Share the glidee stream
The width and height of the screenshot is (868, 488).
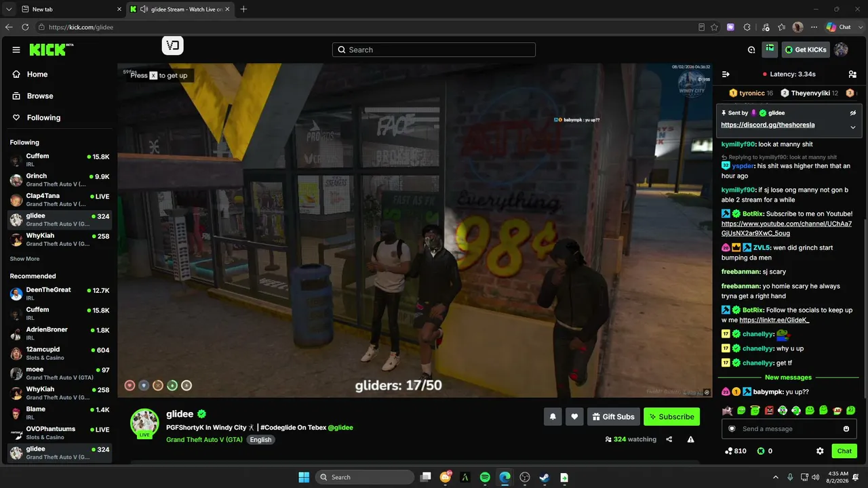click(x=669, y=439)
